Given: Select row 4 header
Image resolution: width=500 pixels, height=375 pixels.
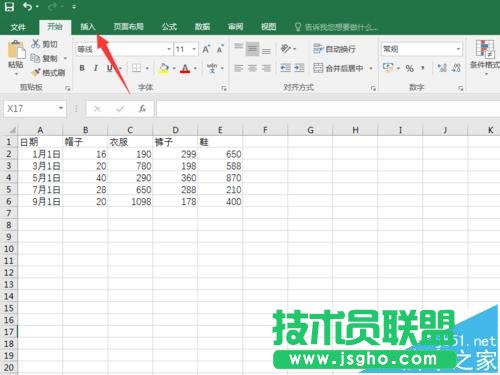Looking at the screenshot, I should click(x=9, y=178).
